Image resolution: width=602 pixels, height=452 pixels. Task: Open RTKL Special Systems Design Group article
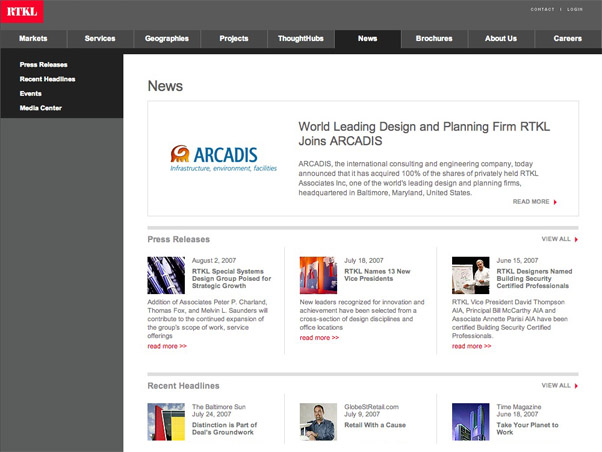coord(232,279)
